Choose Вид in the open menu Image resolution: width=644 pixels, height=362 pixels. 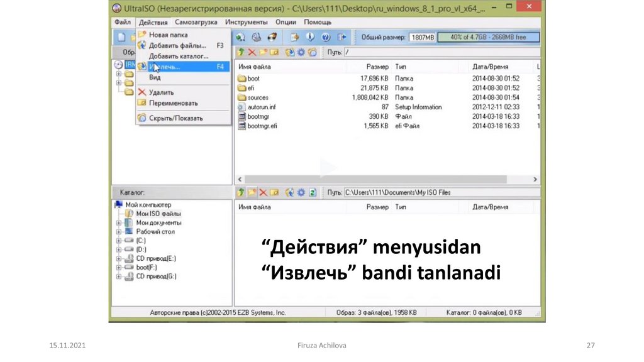(x=183, y=77)
